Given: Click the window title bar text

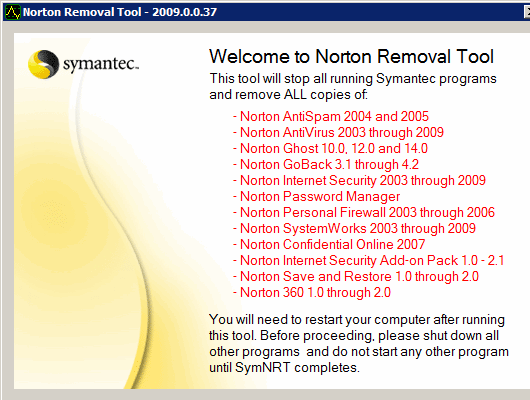Looking at the screenshot, I should point(120,12).
